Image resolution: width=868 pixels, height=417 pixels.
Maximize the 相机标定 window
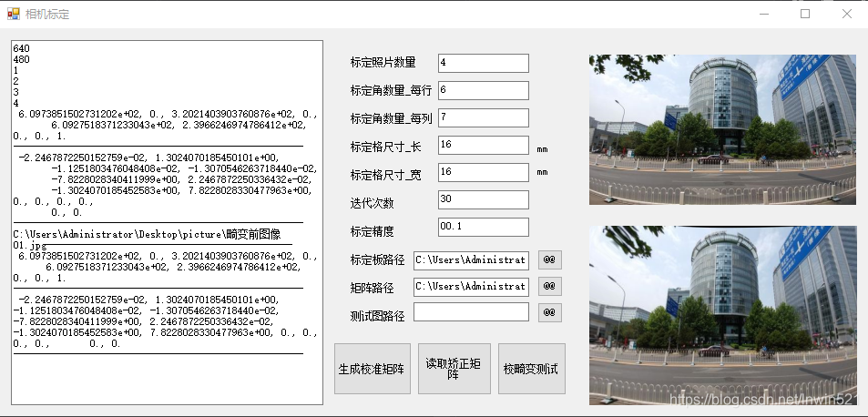[805, 14]
